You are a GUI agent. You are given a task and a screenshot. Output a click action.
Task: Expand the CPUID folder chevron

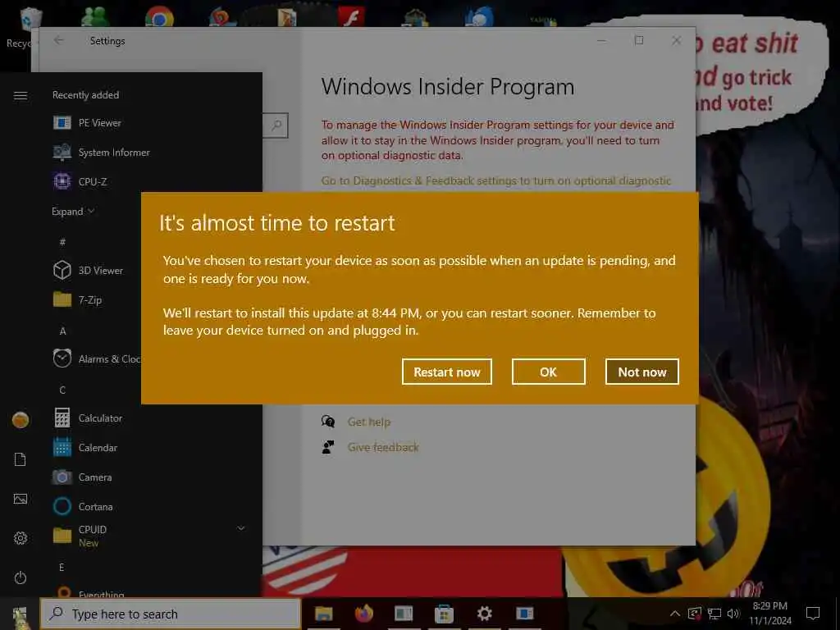(x=241, y=529)
